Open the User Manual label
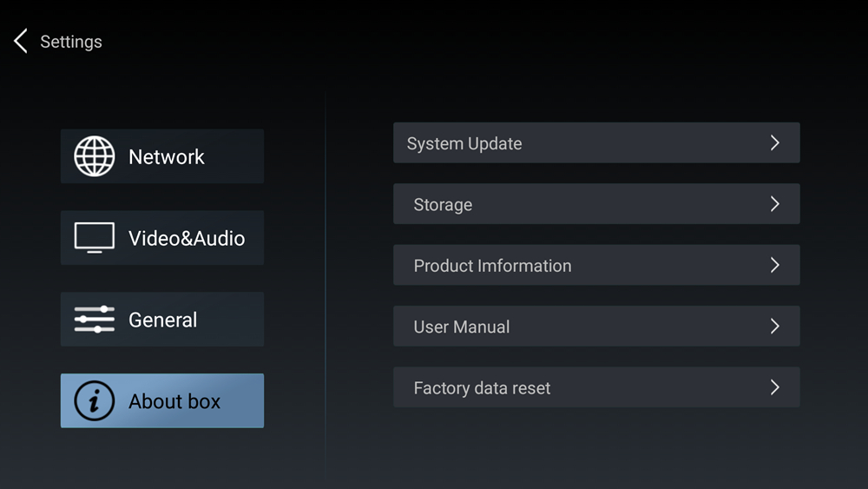This screenshot has height=489, width=868. (462, 327)
